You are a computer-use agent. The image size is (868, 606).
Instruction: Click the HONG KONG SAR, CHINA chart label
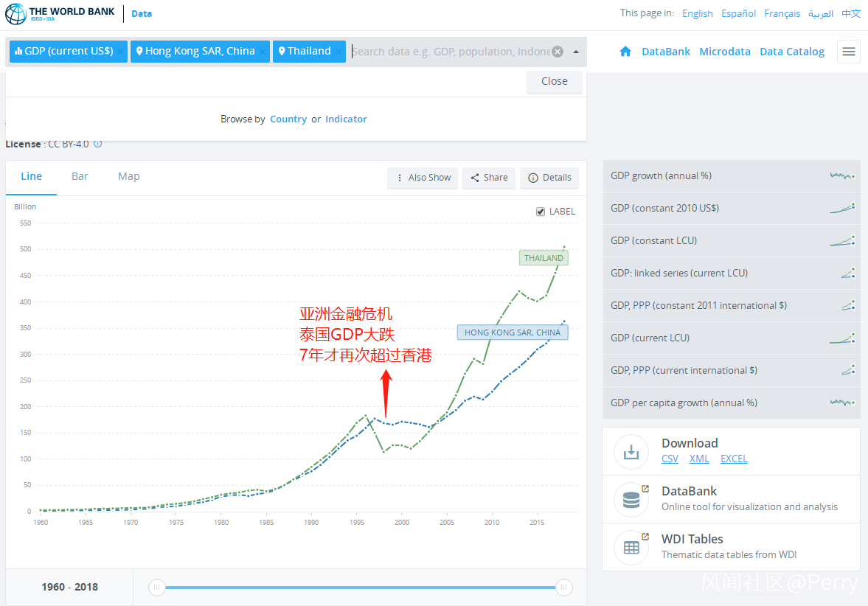point(512,332)
